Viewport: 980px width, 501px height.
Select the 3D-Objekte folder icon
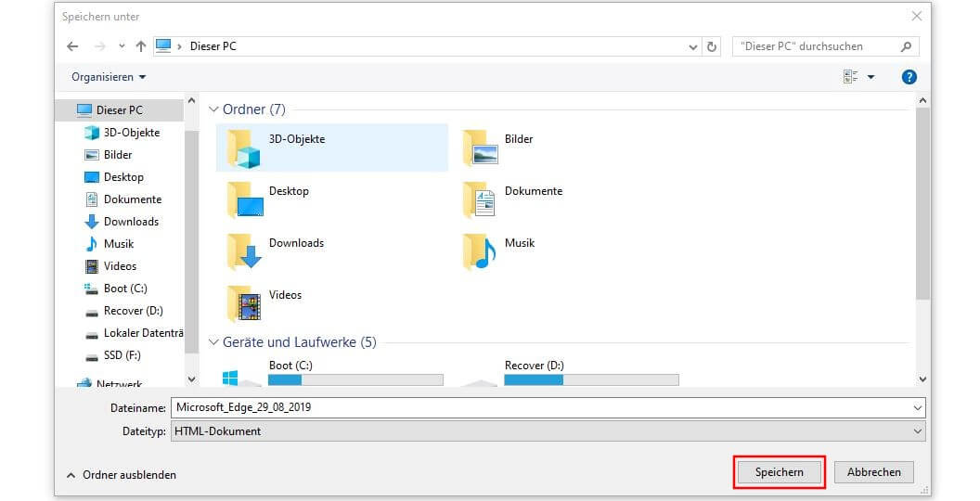(x=244, y=148)
